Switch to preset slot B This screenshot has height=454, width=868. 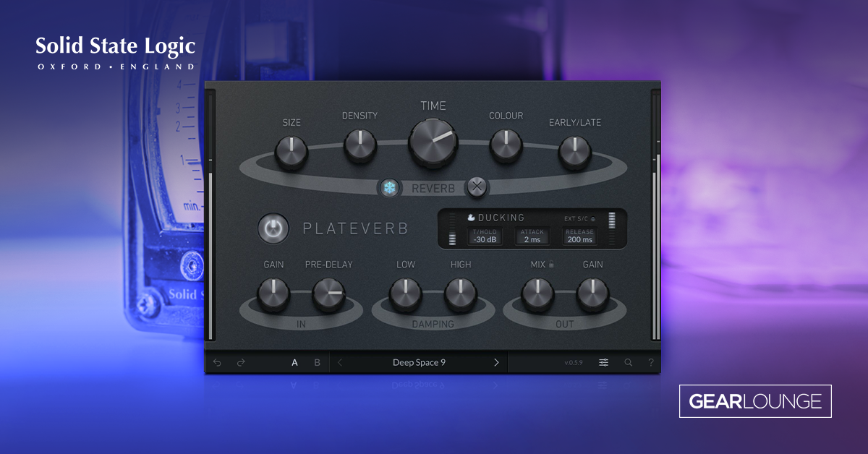[x=317, y=362]
